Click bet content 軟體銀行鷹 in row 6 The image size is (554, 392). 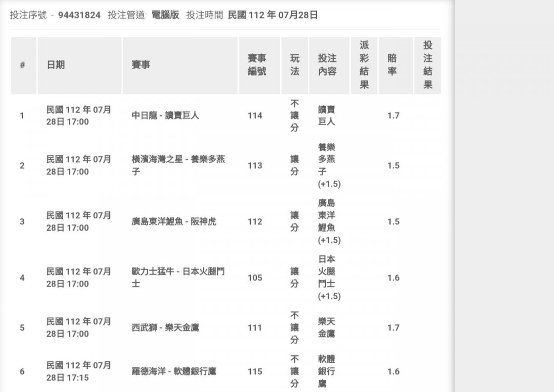coord(326,372)
